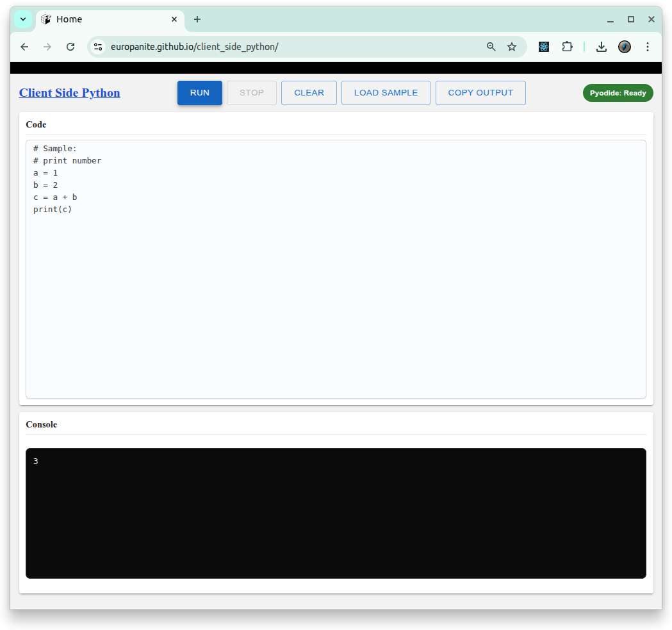Open the Chrome profile avatar
The height and width of the screenshot is (630, 672).
(x=625, y=47)
